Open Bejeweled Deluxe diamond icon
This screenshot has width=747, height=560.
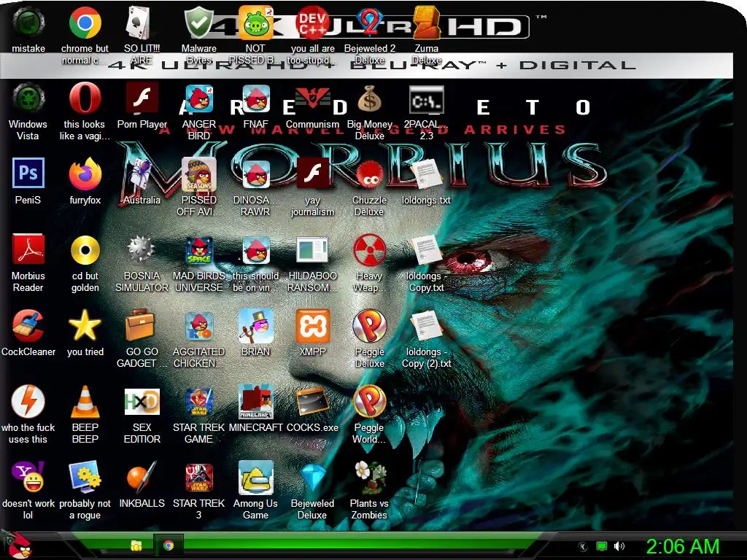tap(312, 477)
